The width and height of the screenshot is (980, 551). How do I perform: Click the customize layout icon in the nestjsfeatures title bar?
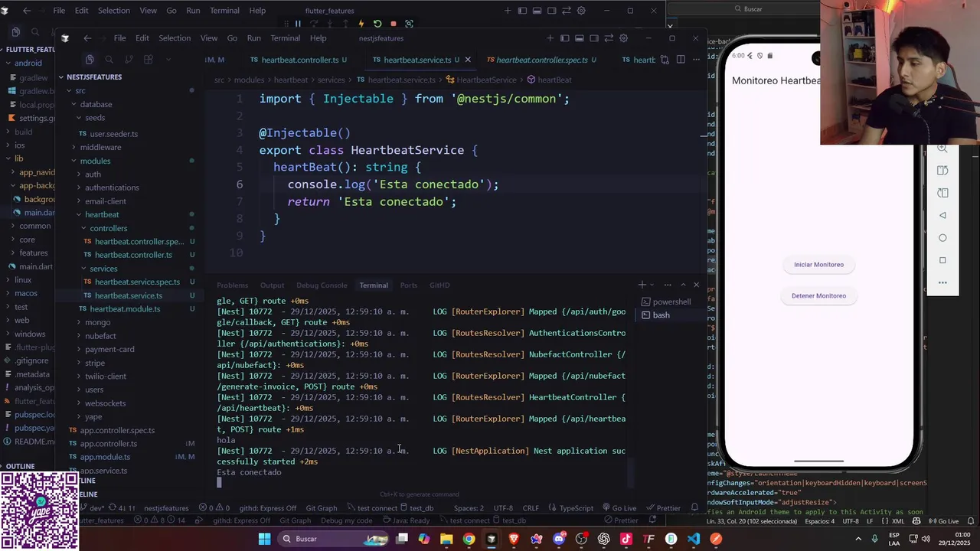point(609,38)
